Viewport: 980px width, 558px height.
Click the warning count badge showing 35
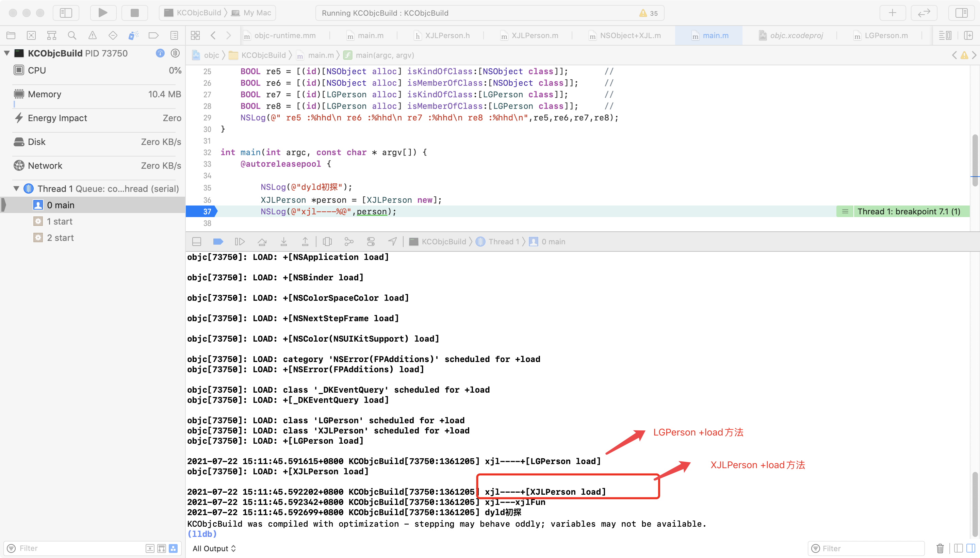pyautogui.click(x=646, y=12)
